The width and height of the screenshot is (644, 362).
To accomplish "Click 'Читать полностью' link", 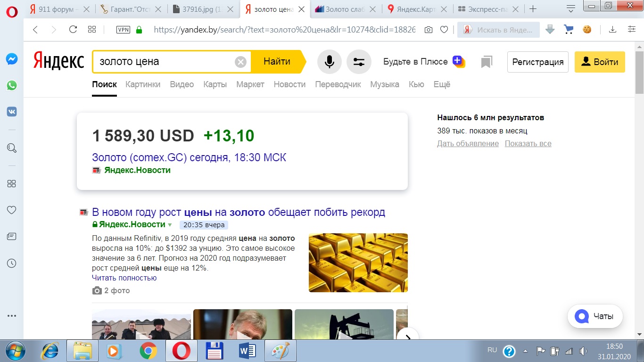I will pos(124,278).
